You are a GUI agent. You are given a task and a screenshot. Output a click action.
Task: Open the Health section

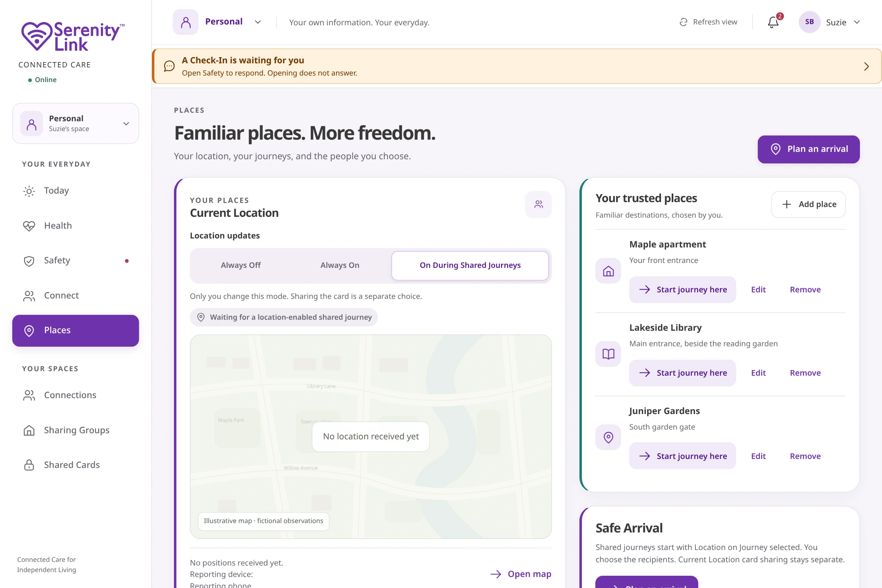click(76, 226)
